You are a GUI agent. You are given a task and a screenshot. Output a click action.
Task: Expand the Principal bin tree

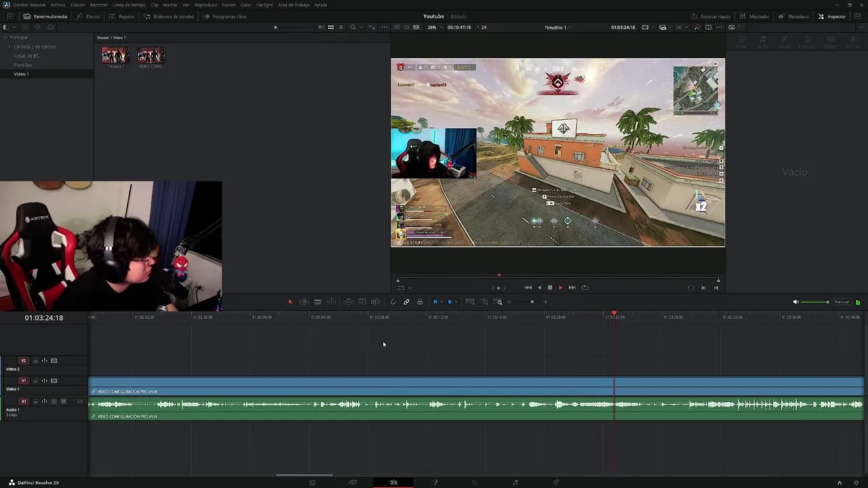4,37
